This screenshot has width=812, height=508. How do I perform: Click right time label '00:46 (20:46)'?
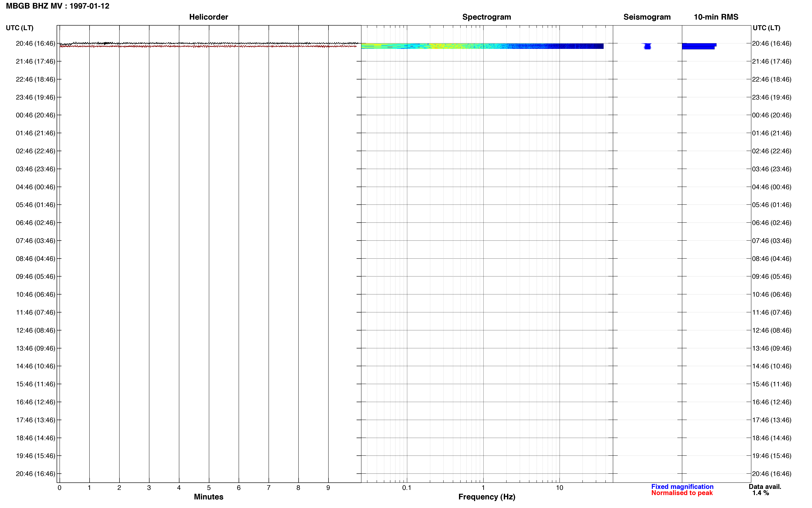772,115
